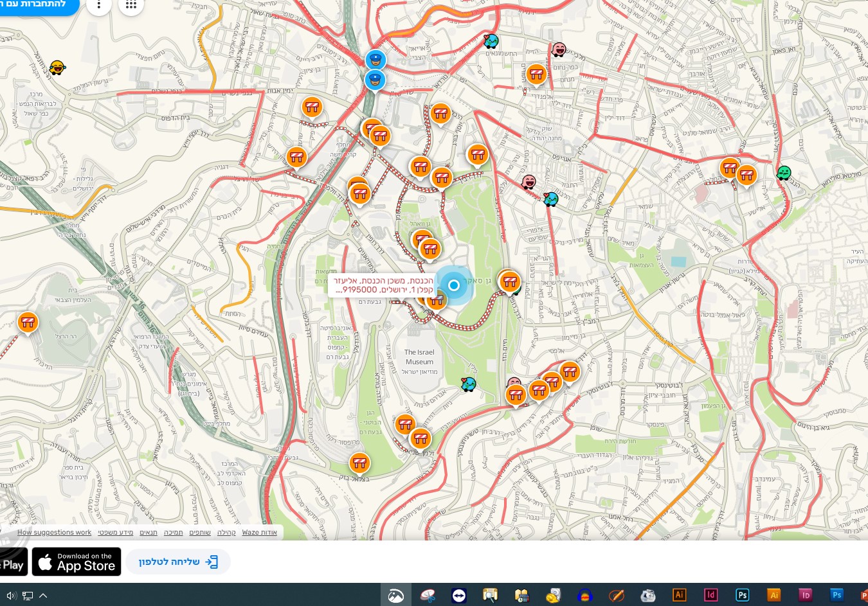This screenshot has height=606, width=868.
Task: Open the orange pen-in-circle taskbar icon
Action: 616,595
